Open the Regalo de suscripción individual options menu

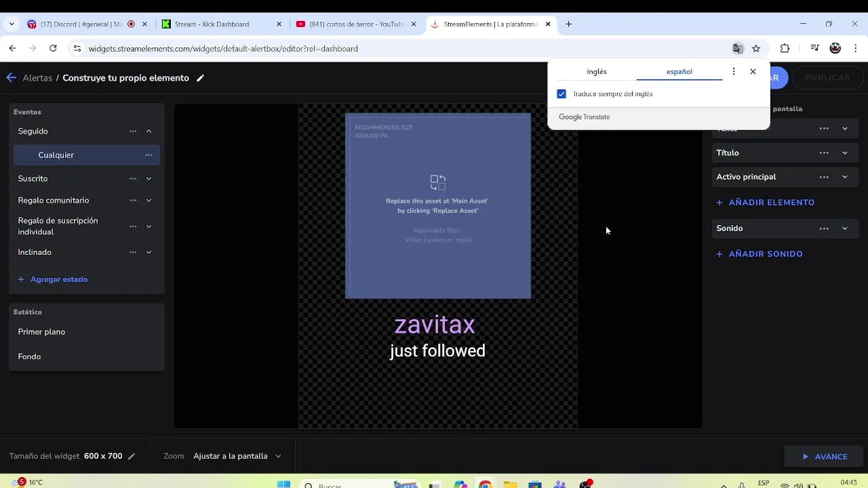coord(133,226)
